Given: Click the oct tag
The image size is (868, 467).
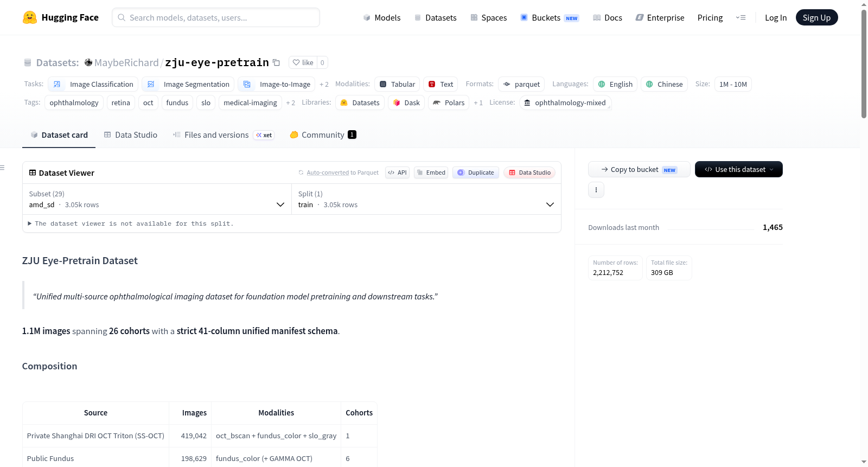Looking at the screenshot, I should 148,103.
